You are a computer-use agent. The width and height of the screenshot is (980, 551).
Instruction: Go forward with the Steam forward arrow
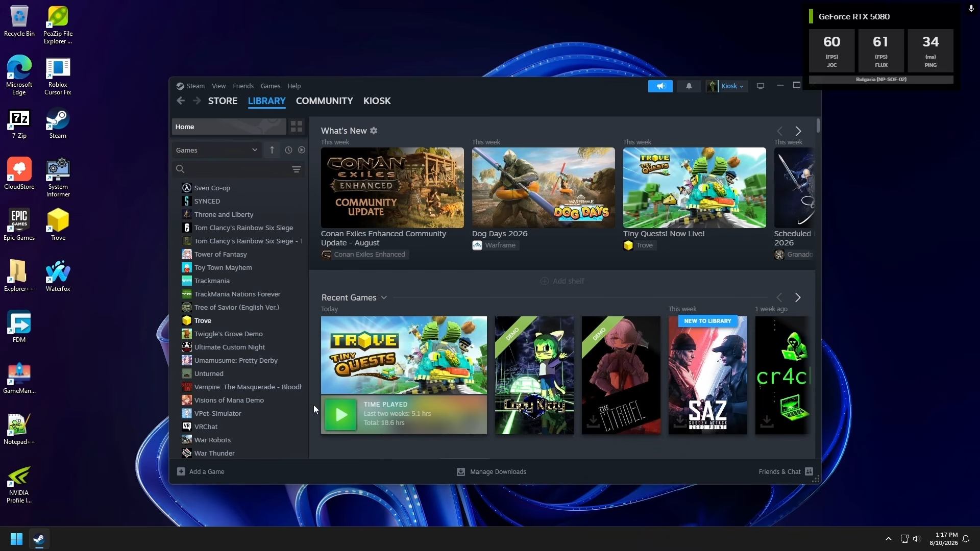197,101
